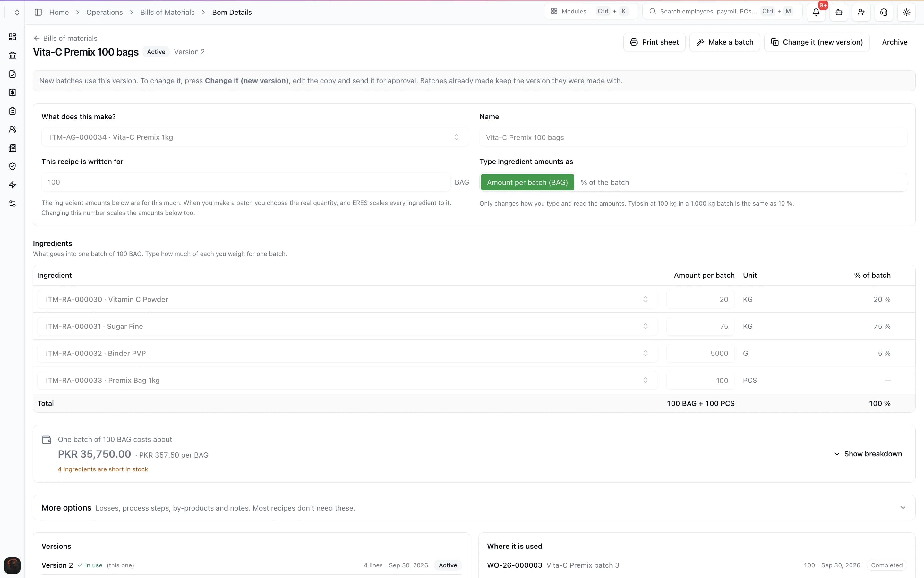The width and height of the screenshot is (924, 578).
Task: Click the batch size field showing 100
Action: [246, 182]
